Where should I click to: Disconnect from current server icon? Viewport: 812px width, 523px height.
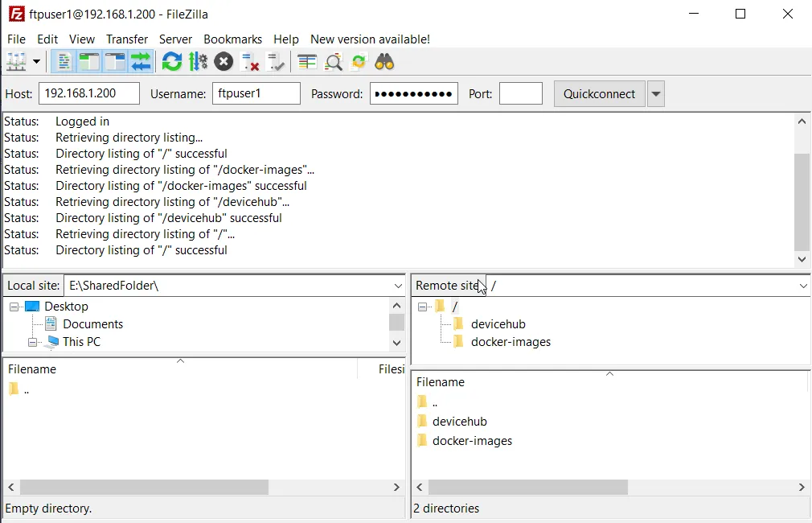pos(250,62)
